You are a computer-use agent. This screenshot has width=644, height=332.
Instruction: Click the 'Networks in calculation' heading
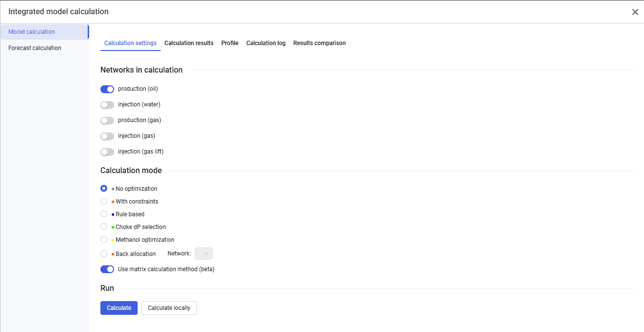[142, 70]
